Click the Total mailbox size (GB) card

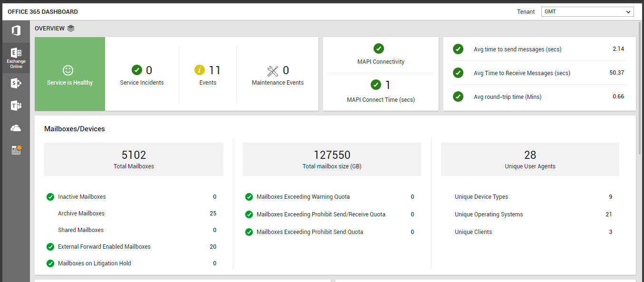(x=332, y=159)
